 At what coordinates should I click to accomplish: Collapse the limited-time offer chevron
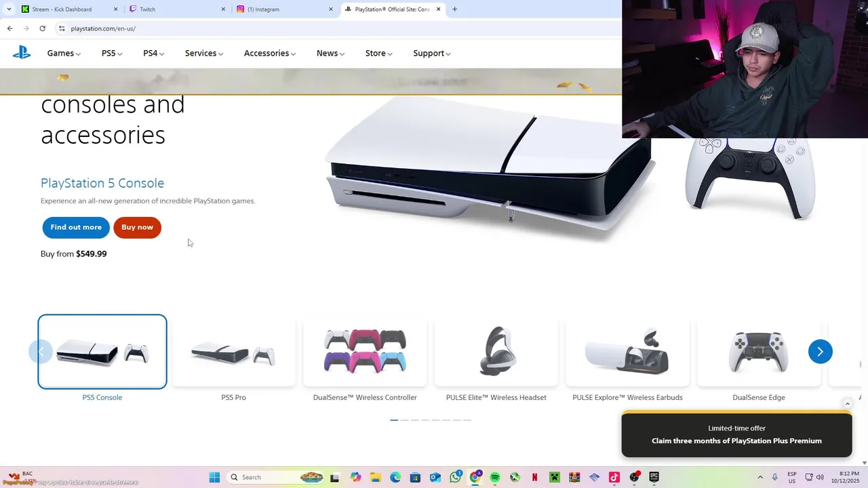click(x=847, y=404)
